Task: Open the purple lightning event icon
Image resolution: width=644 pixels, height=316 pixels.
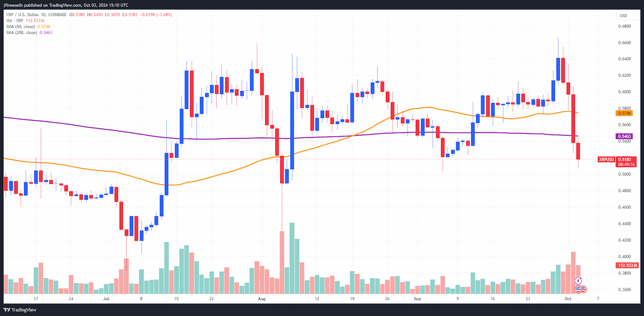Action: point(579,281)
